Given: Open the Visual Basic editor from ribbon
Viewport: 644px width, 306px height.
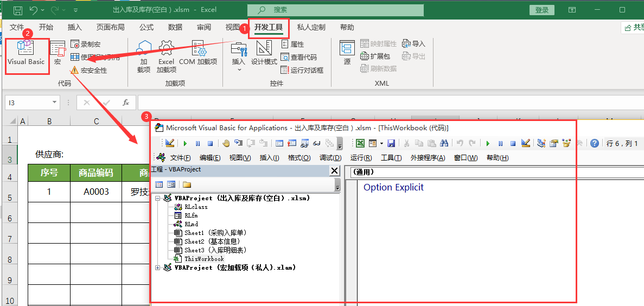Looking at the screenshot, I should [x=26, y=53].
